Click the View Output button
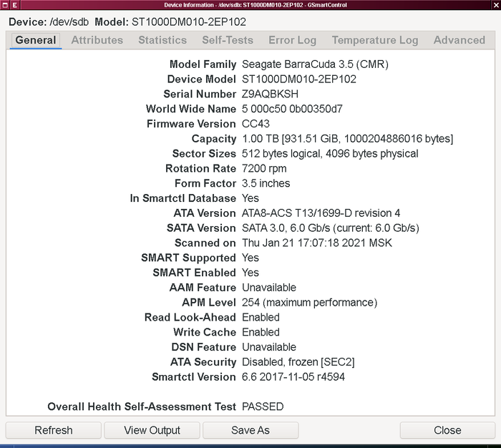Viewport: 501px width, 448px height. pyautogui.click(x=152, y=430)
